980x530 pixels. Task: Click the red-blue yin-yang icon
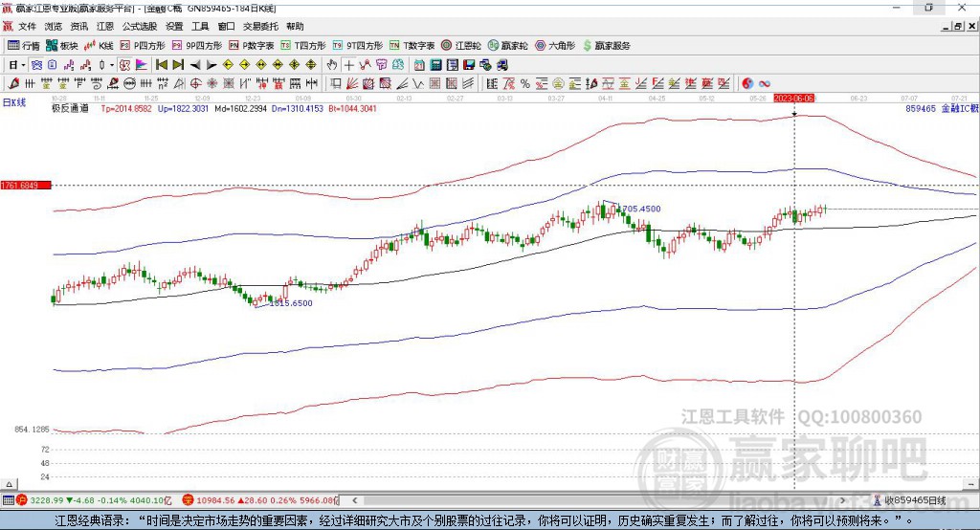pyautogui.click(x=747, y=84)
